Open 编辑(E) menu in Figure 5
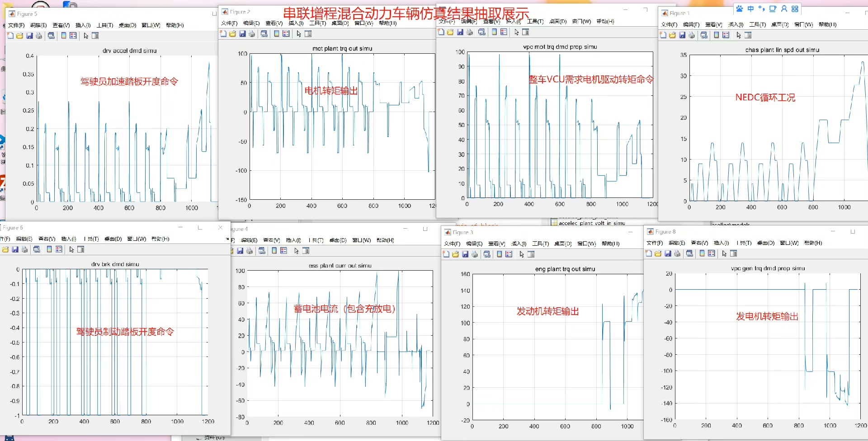Image resolution: width=868 pixels, height=441 pixels. (x=38, y=25)
